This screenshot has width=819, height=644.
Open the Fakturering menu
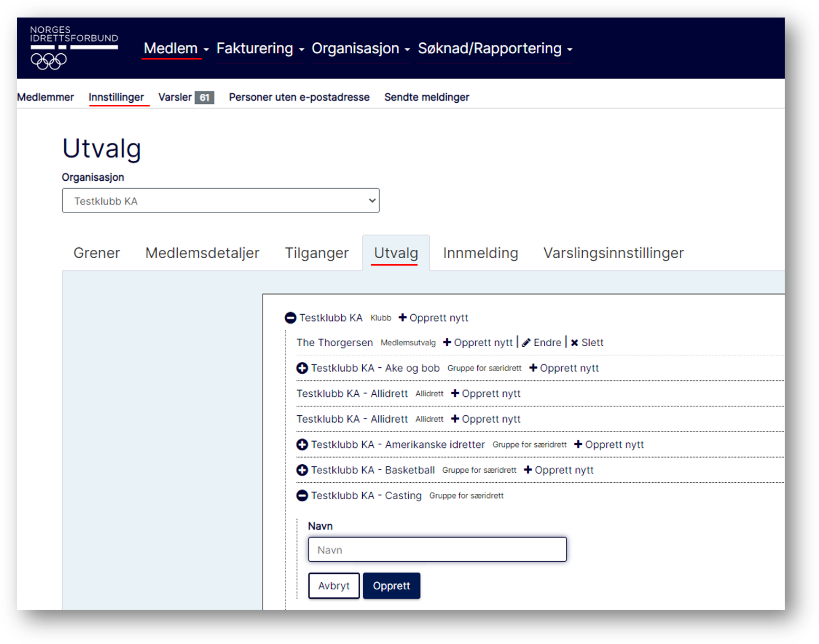[x=260, y=48]
